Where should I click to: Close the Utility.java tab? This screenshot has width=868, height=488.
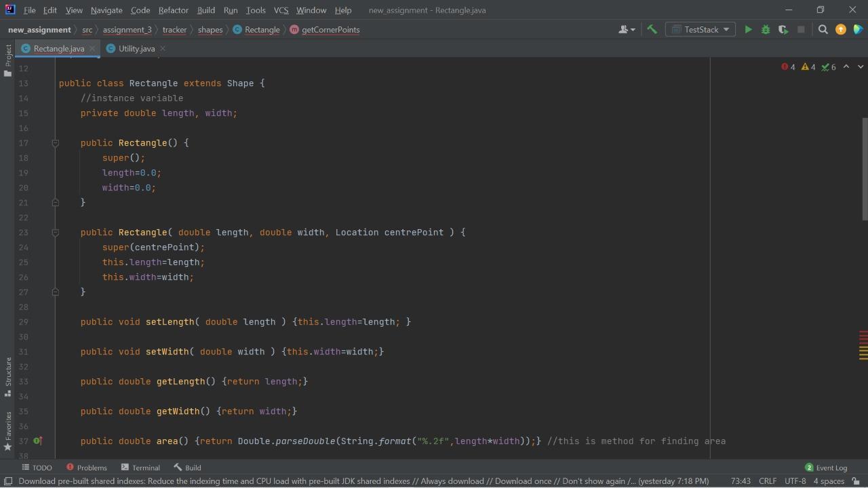click(163, 49)
